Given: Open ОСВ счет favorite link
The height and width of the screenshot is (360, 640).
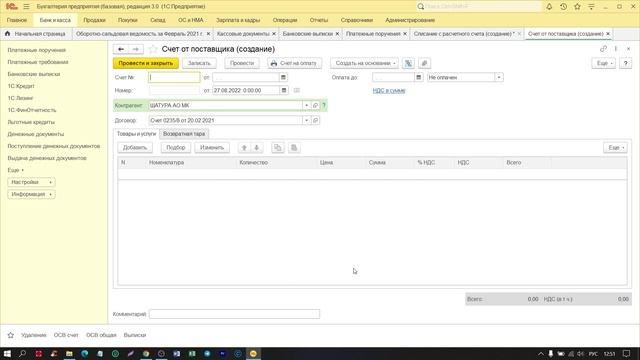Looking at the screenshot, I should tap(66, 335).
